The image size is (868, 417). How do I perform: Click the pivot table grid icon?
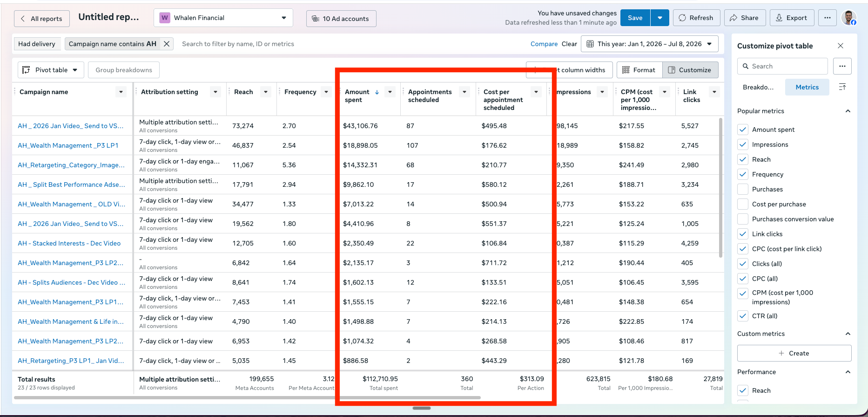pos(27,70)
